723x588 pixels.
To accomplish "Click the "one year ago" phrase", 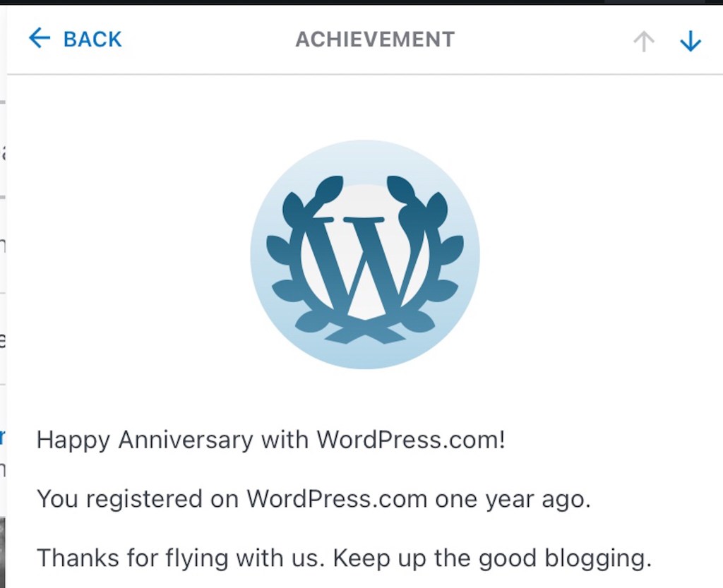I will (512, 500).
